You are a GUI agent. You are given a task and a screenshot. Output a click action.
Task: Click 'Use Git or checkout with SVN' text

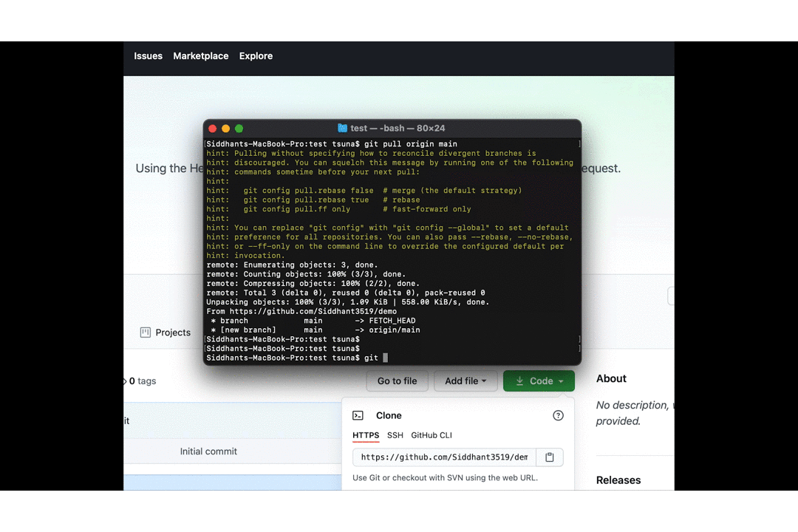446,478
